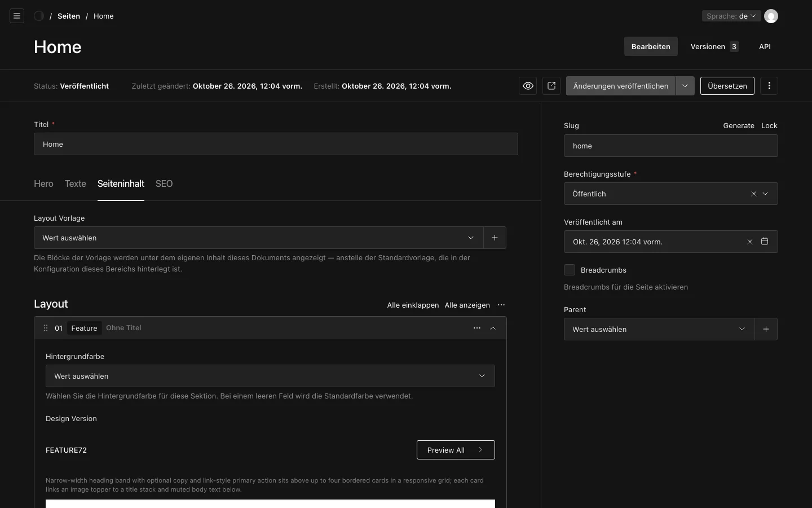This screenshot has height=508, width=812.
Task: Click the Ohne Titel block name
Action: (x=123, y=328)
